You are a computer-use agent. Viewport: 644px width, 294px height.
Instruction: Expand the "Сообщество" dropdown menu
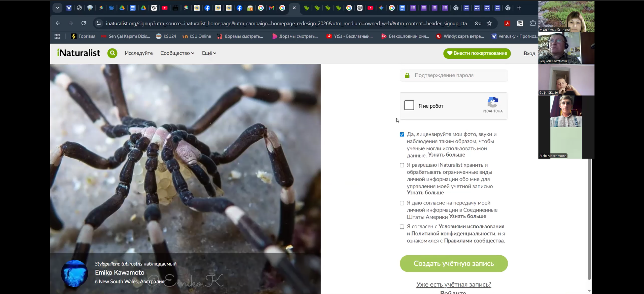click(x=177, y=53)
